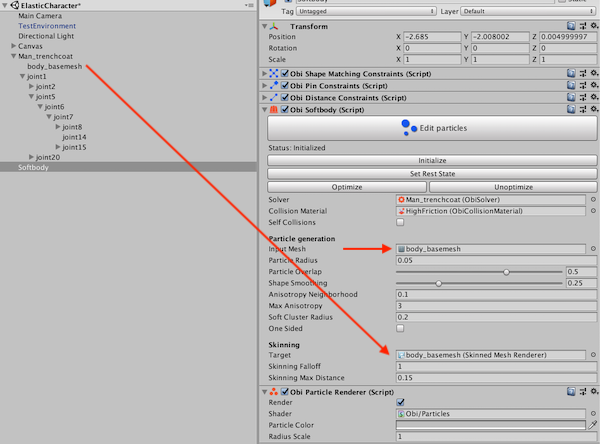The height and width of the screenshot is (444, 600).
Task: Open Transform preset selector icon
Action: pos(583,26)
